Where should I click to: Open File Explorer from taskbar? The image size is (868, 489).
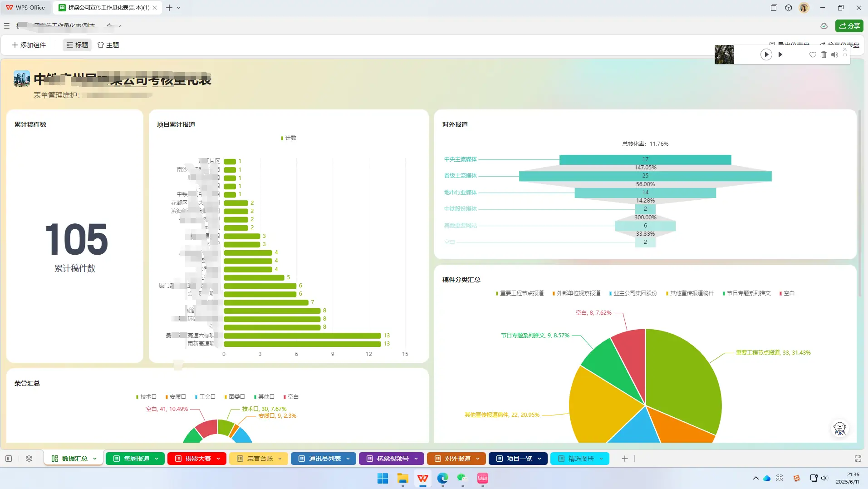point(402,478)
